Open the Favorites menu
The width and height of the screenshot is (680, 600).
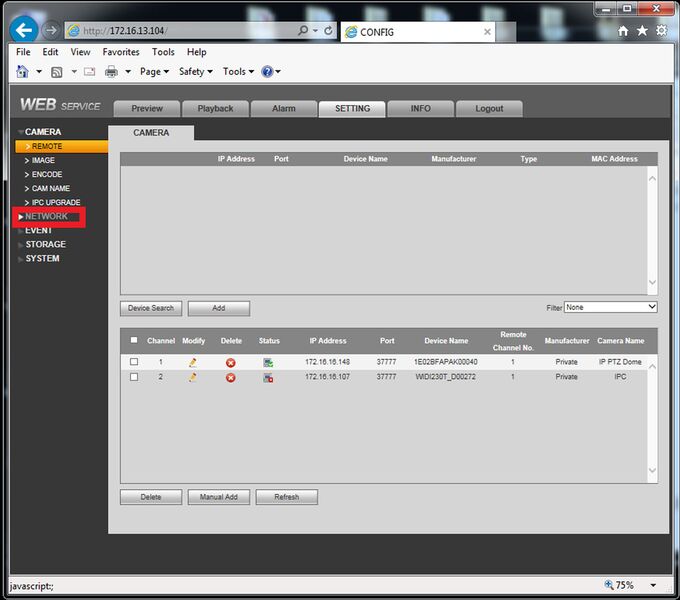pyautogui.click(x=121, y=52)
